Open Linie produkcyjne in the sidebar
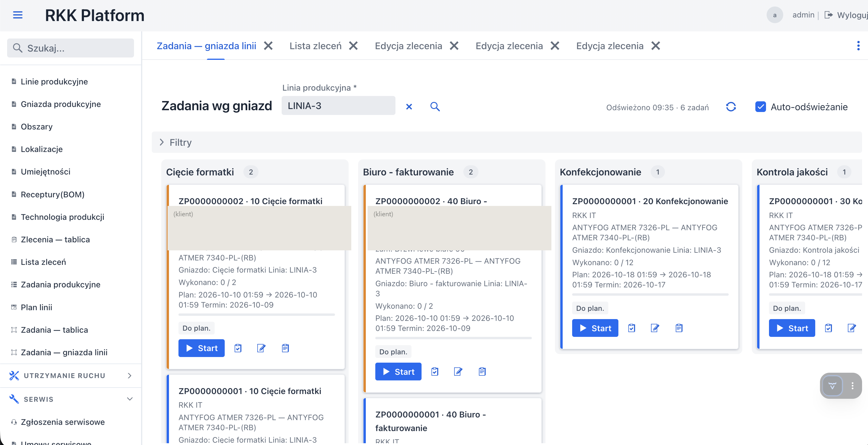Image resolution: width=868 pixels, height=445 pixels. pos(54,81)
